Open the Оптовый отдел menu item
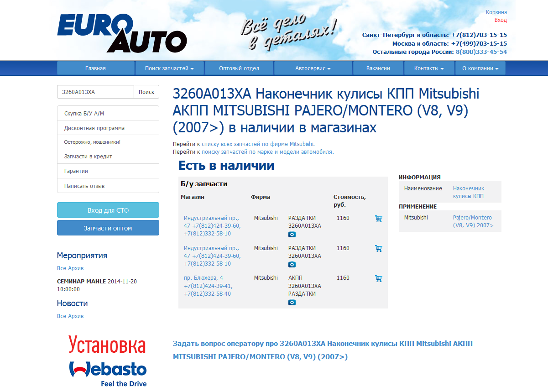This screenshot has height=392, width=548. point(239,68)
